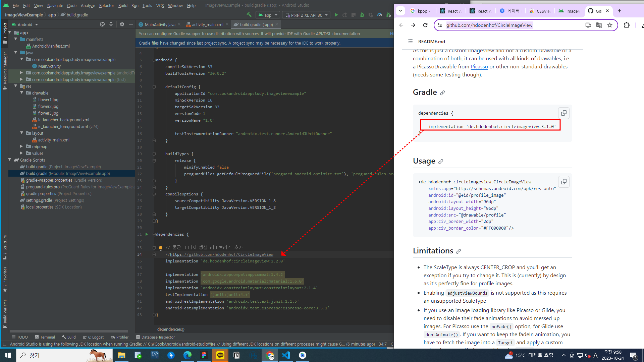Screen dimensions: 644x362
Task: Bookmark this GitHub page with star icon
Action: (610, 25)
